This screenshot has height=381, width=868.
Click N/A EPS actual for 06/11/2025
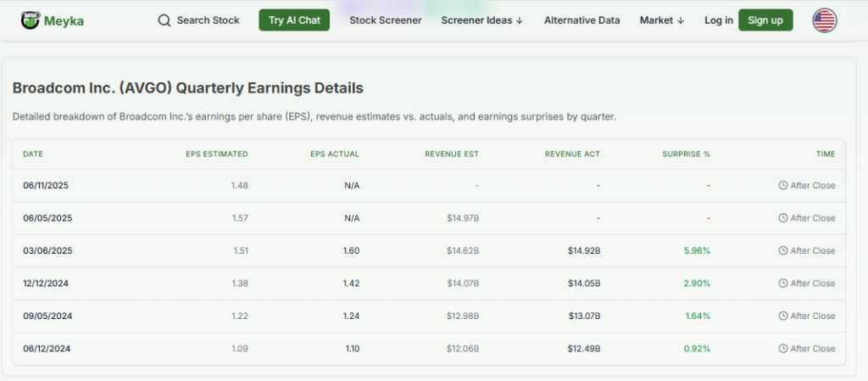[x=352, y=186]
